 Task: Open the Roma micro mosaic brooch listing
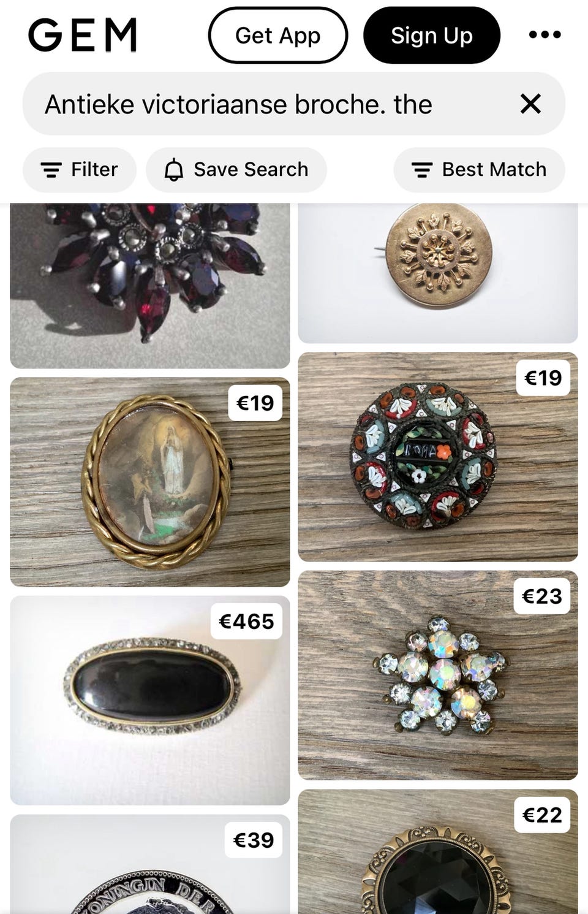point(438,457)
